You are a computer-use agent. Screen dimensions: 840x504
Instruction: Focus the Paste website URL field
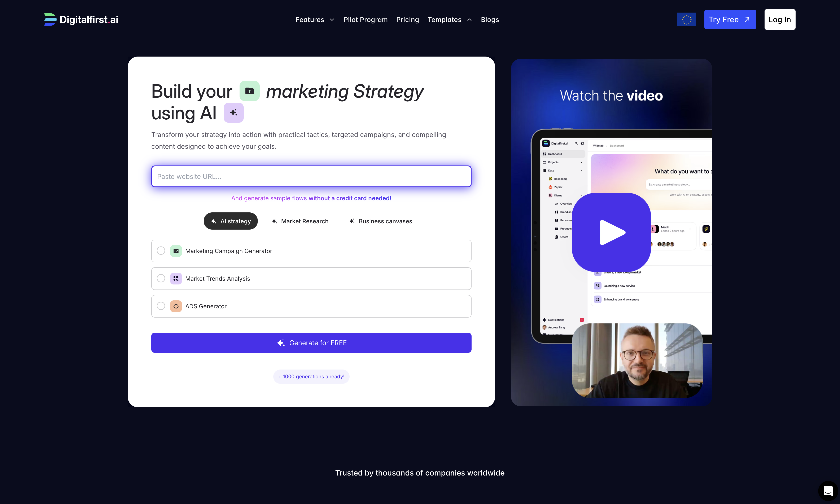[x=311, y=176]
